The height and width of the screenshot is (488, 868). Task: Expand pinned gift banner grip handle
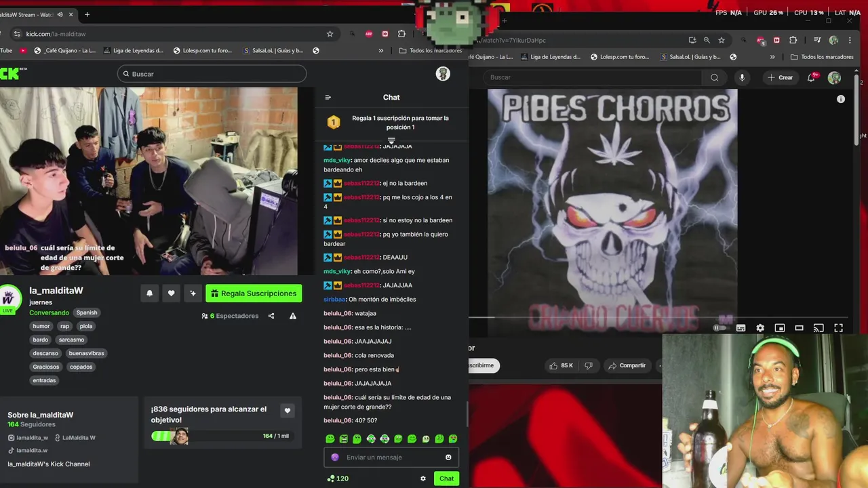391,140
